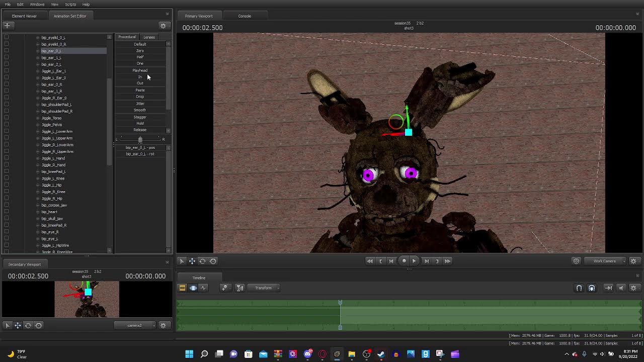Open the camera2 dropdown in secondary viewport
Image resolution: width=644 pixels, height=362 pixels.
pos(135,325)
